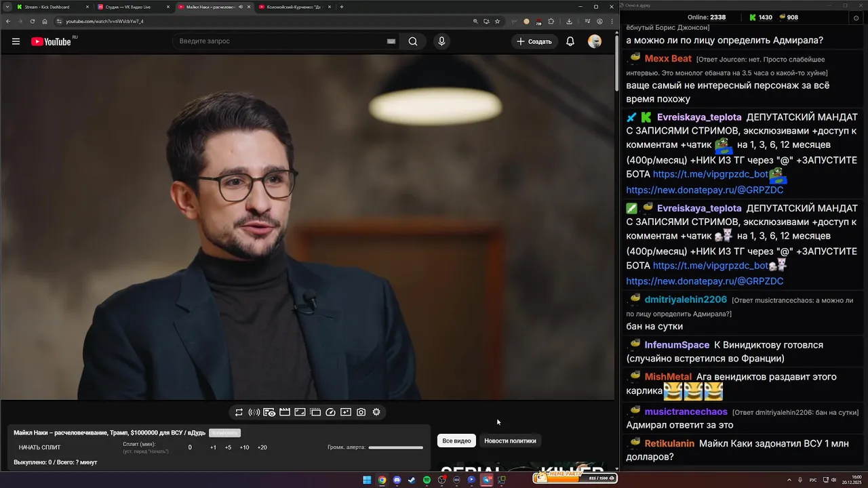
Task: Click the Копировать button next to title
Action: (224, 432)
